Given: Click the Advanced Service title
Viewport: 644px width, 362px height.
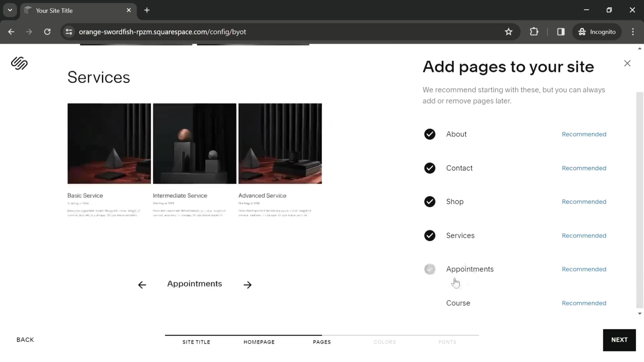Looking at the screenshot, I should point(262,196).
